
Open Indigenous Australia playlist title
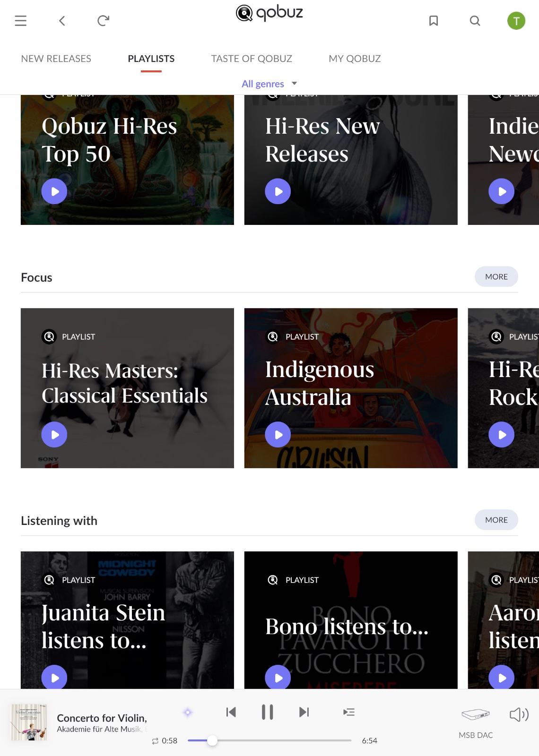(320, 383)
